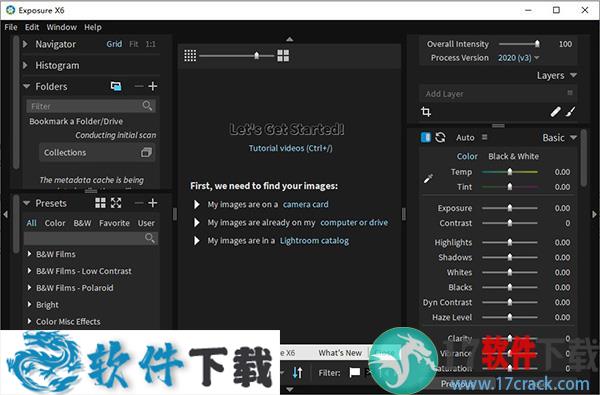
Task: Select the crop tool icon
Action: click(x=426, y=112)
